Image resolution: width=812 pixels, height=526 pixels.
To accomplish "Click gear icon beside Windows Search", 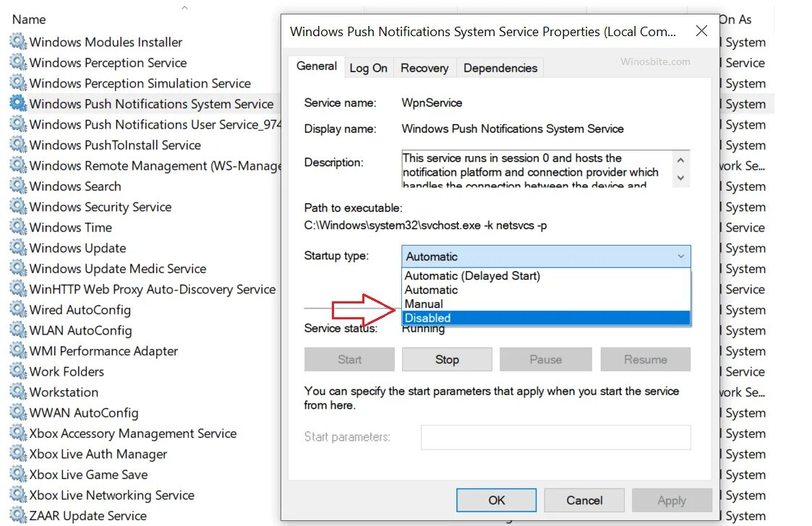I will (x=18, y=186).
